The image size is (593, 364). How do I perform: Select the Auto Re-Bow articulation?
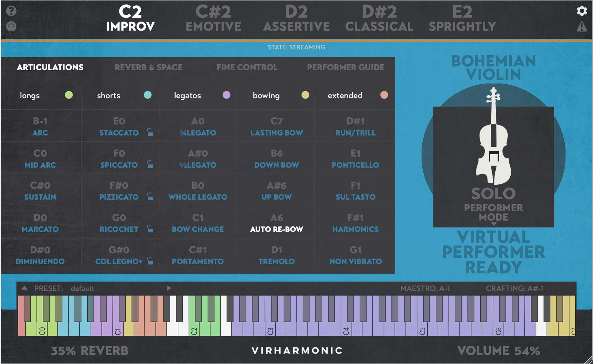(x=276, y=229)
